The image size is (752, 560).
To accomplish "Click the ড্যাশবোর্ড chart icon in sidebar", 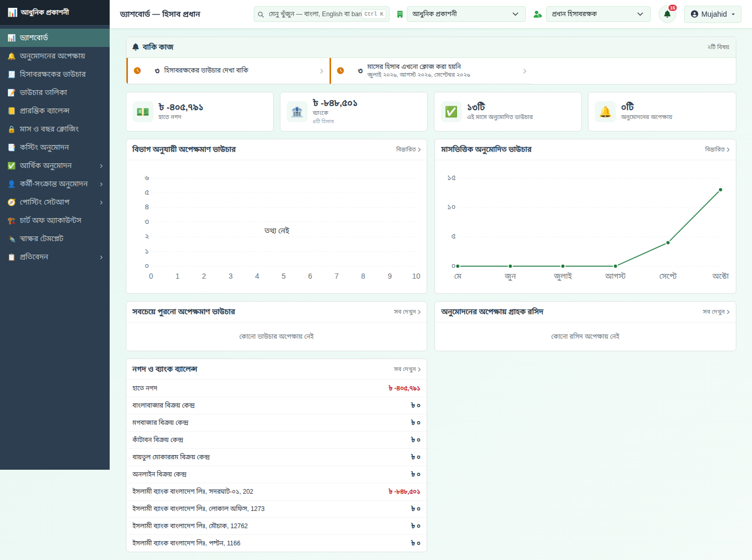I will coord(11,38).
